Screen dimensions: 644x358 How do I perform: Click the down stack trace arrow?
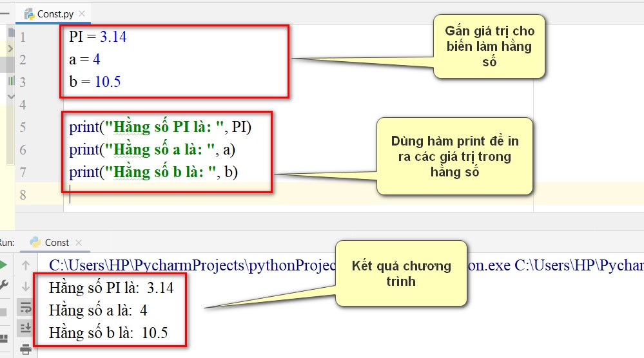click(x=26, y=287)
